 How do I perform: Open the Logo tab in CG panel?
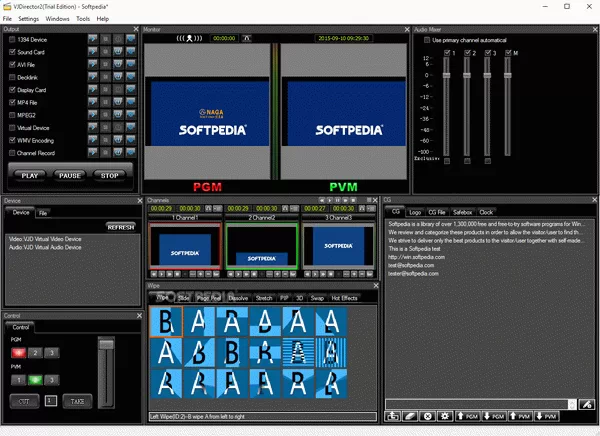pos(415,212)
